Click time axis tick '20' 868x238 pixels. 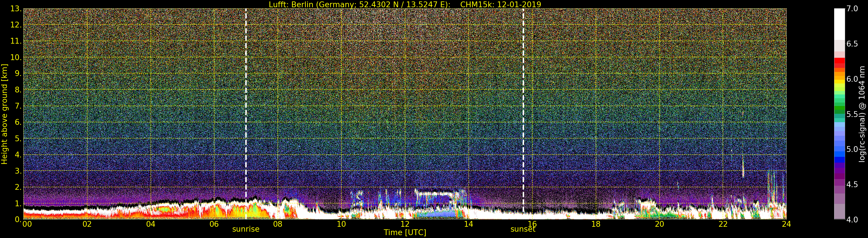(659, 224)
